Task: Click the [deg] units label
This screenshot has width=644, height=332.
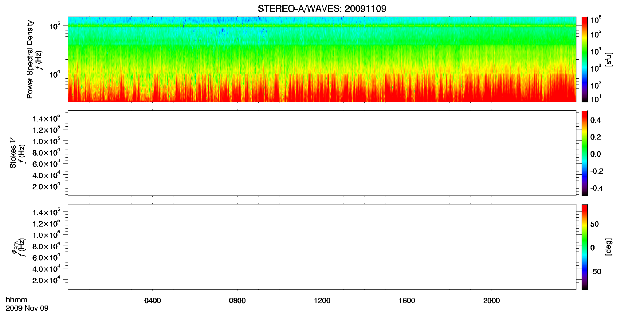Action: 608,247
